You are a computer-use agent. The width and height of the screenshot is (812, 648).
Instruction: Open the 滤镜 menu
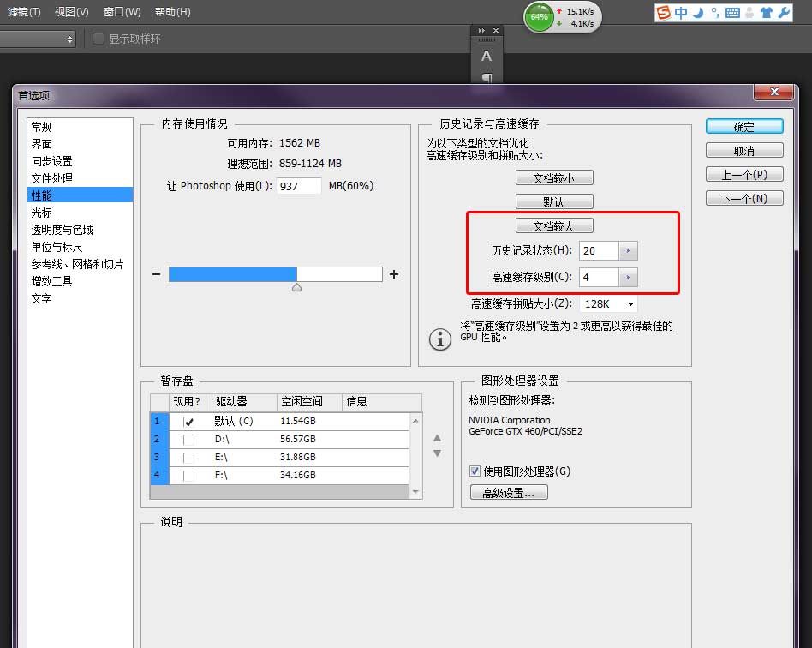23,12
